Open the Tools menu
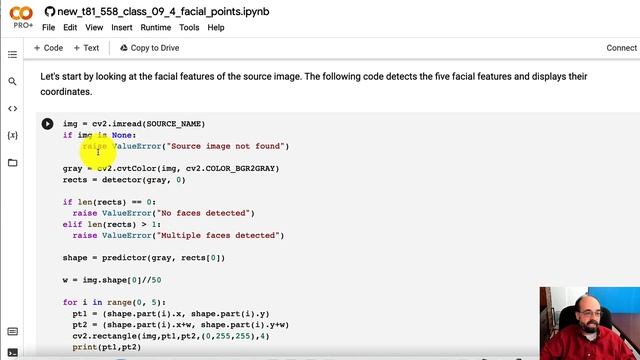 [189, 28]
